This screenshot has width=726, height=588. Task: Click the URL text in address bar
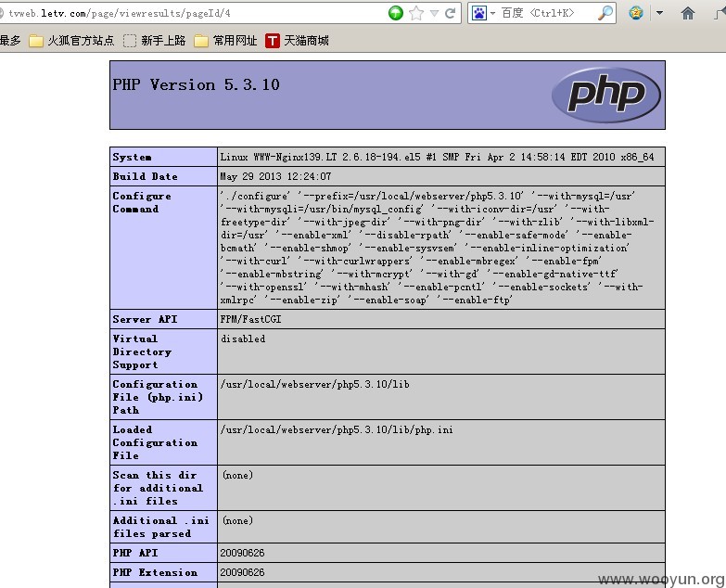pos(120,13)
